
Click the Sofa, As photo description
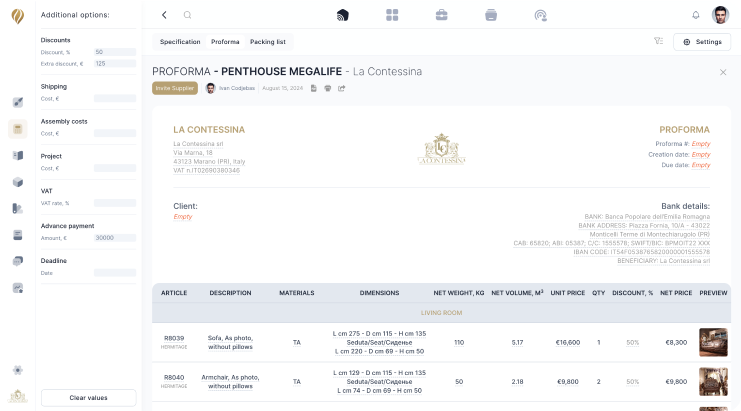click(x=230, y=342)
